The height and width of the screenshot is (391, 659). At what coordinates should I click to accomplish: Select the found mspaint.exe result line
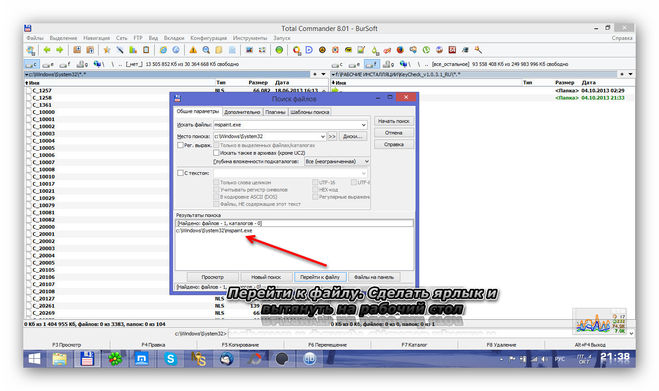(214, 230)
